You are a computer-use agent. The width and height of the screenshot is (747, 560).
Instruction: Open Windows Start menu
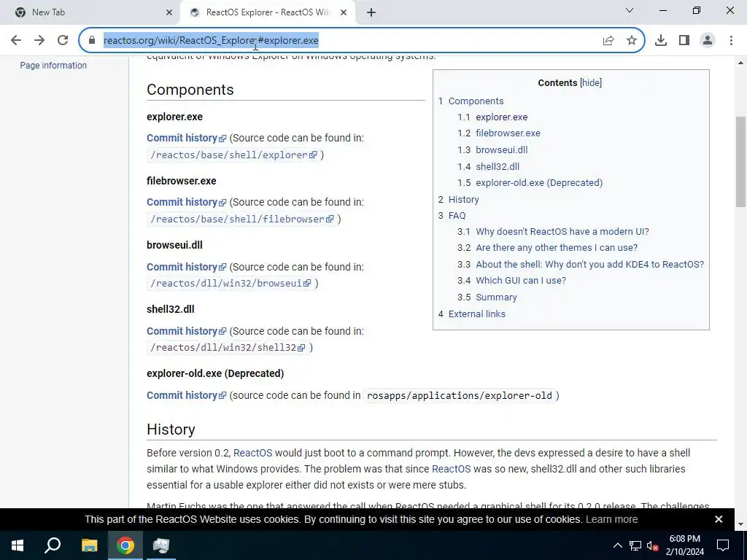[x=18, y=545]
